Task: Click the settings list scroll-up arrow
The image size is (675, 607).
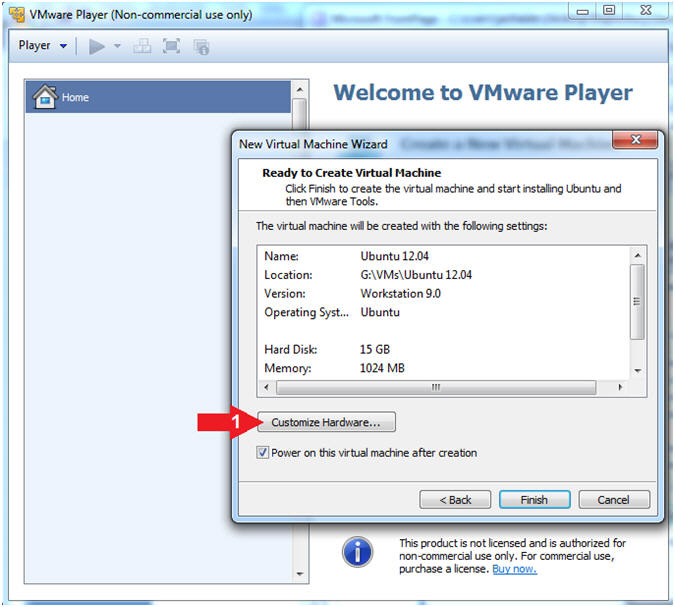Action: coord(638,256)
